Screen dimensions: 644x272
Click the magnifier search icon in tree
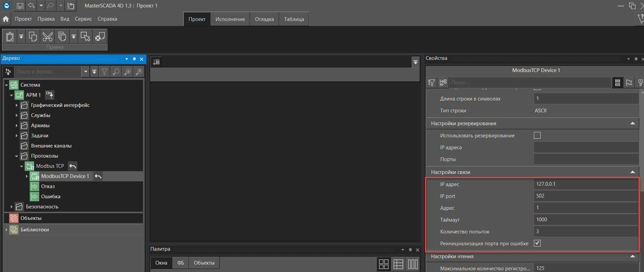pos(116,72)
